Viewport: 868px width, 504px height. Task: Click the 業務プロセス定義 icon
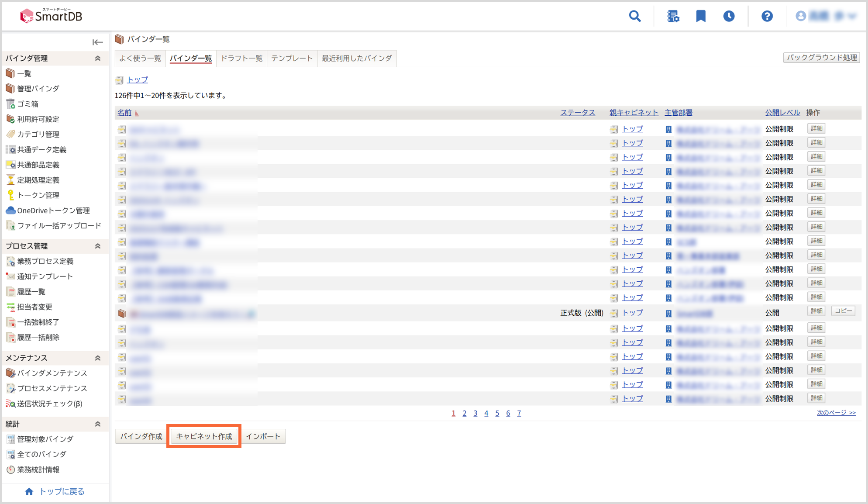pos(10,261)
